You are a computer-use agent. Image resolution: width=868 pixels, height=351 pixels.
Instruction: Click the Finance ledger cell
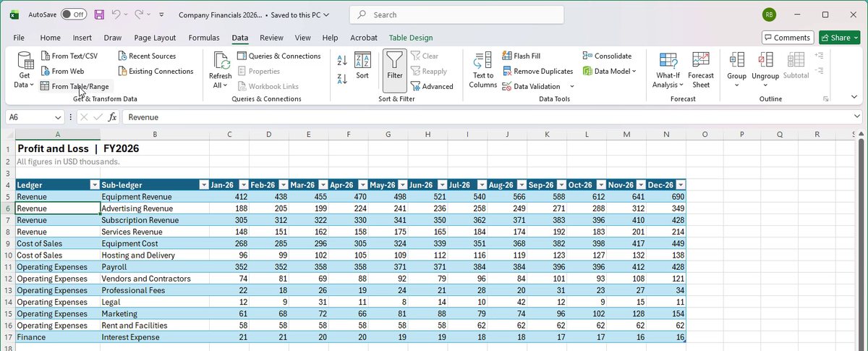[57, 337]
